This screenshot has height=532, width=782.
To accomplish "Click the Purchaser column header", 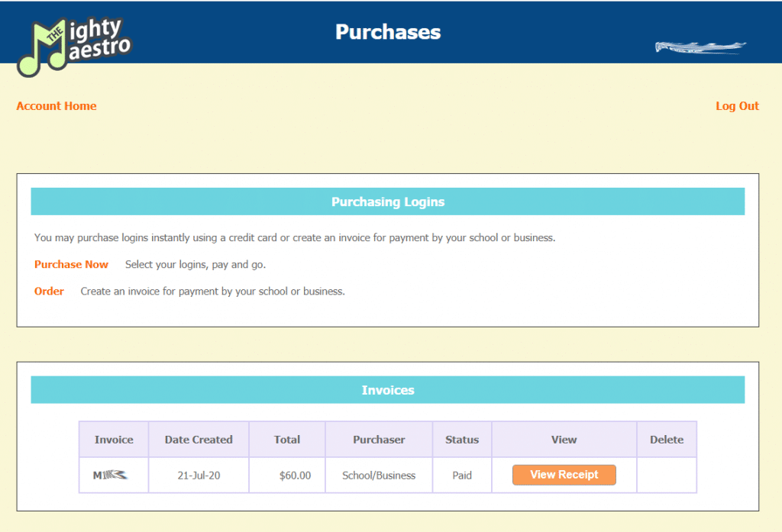I will (379, 440).
